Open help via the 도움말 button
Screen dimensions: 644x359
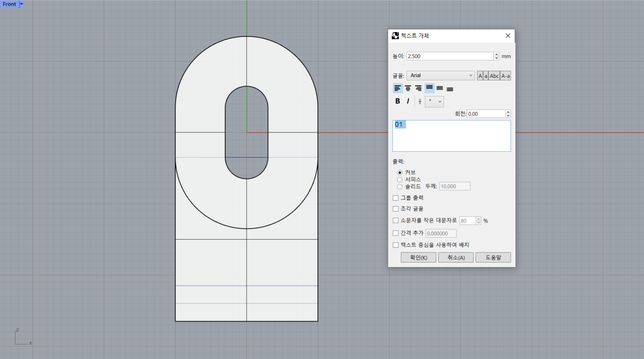point(493,257)
